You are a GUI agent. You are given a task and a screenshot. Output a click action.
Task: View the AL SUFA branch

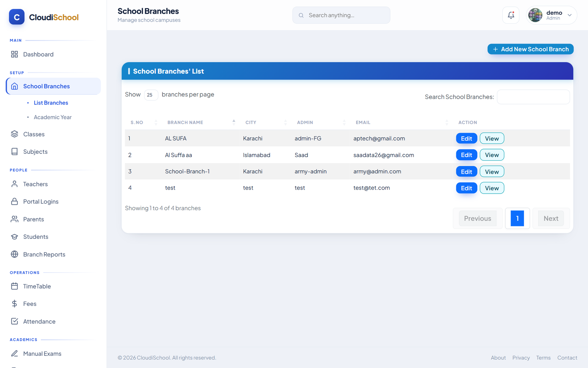(x=492, y=138)
